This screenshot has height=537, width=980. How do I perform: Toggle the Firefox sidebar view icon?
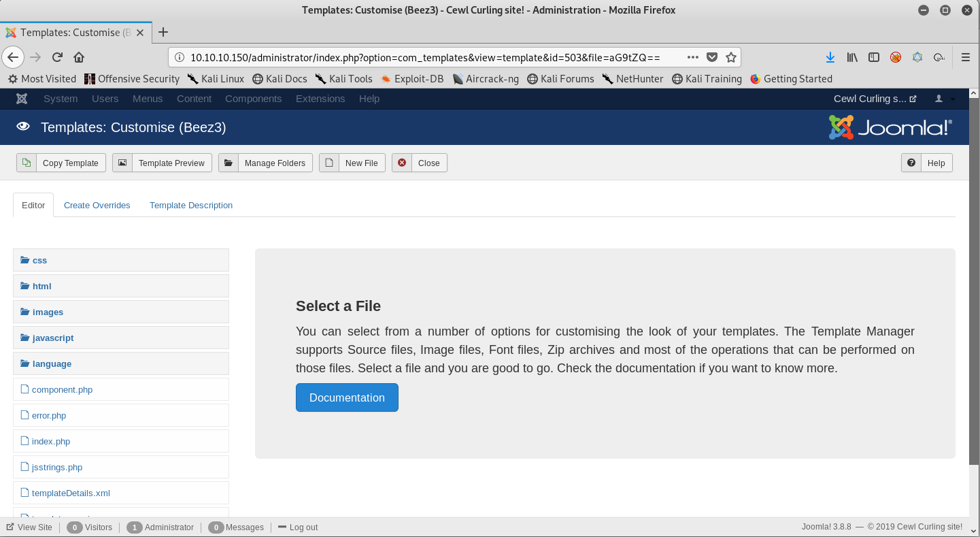coord(874,57)
